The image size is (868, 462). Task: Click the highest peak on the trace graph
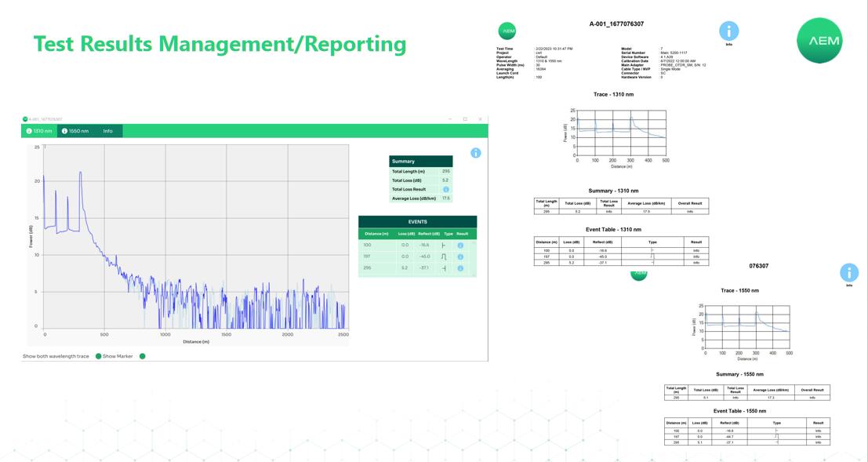(x=80, y=173)
